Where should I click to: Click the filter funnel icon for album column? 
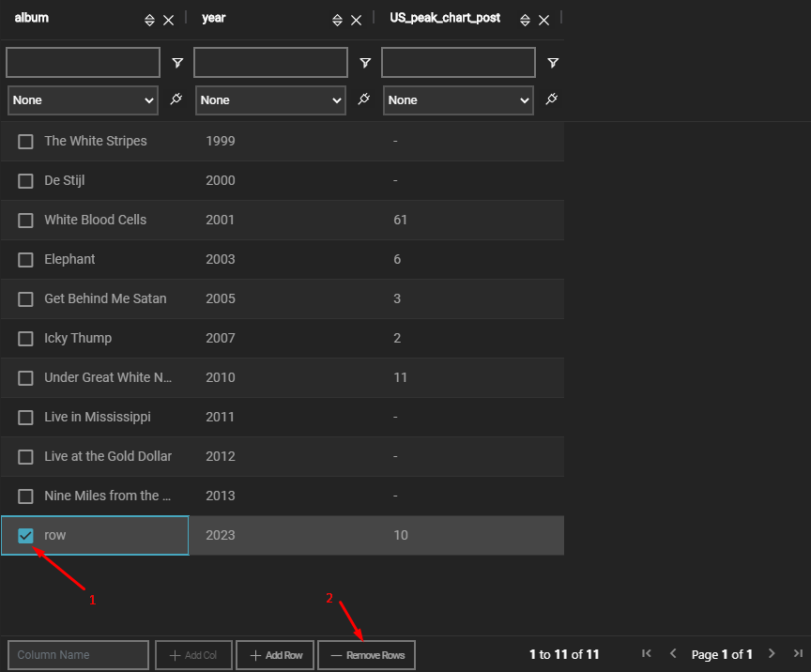[177, 63]
